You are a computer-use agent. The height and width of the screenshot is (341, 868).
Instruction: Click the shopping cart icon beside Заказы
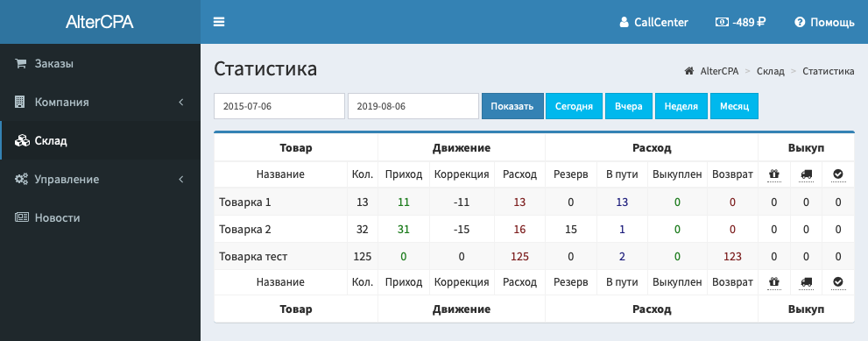click(x=20, y=63)
